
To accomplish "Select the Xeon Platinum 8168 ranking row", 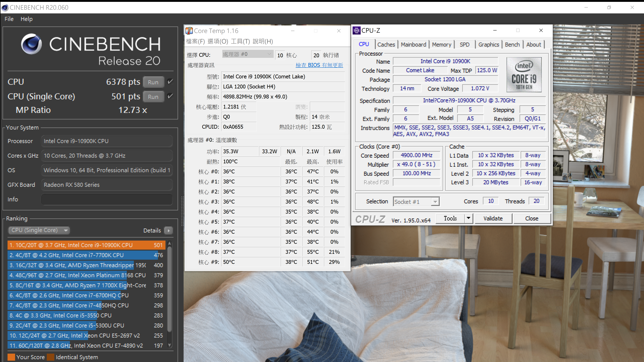I will pos(86,275).
